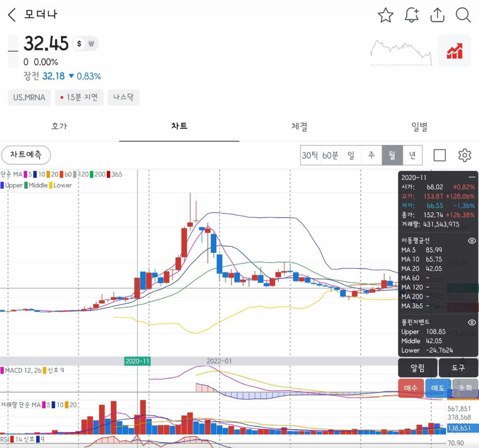The width and height of the screenshot is (479, 448).
Task: Select the 일 daily interval
Action: pyautogui.click(x=351, y=155)
